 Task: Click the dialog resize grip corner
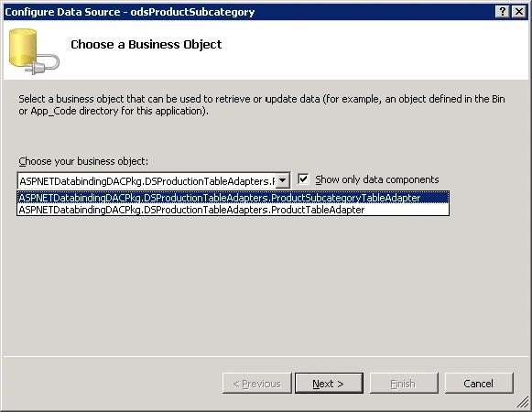tap(523, 403)
